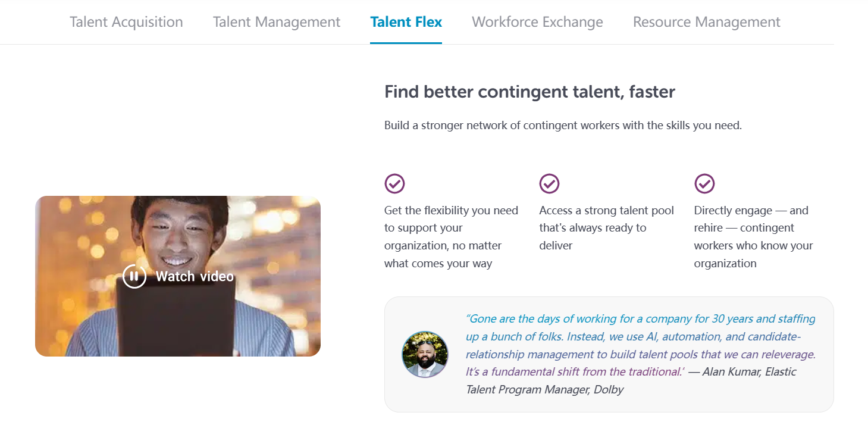Screen dimensions: 868x425
Task: Pause the video using the circular pause icon
Action: (x=134, y=276)
